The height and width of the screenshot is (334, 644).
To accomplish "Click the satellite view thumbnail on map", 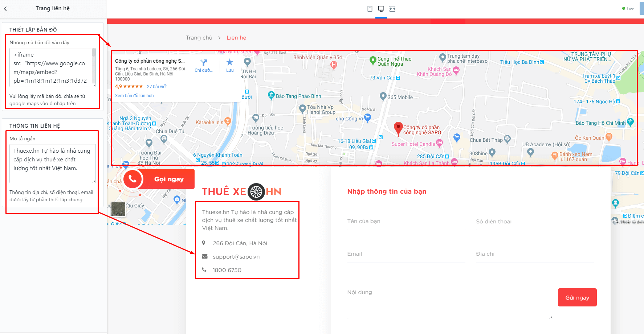I will [x=118, y=209].
